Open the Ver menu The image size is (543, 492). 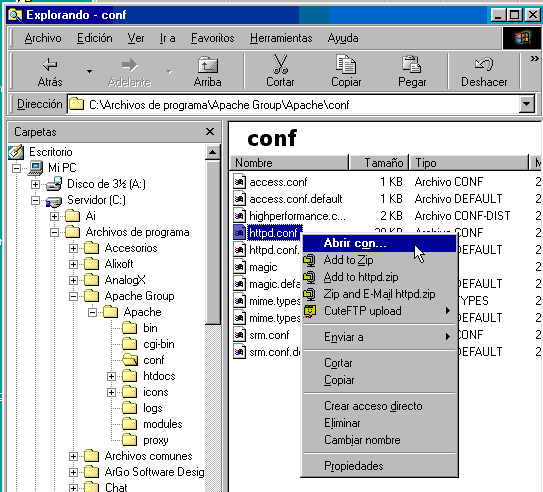click(x=136, y=38)
